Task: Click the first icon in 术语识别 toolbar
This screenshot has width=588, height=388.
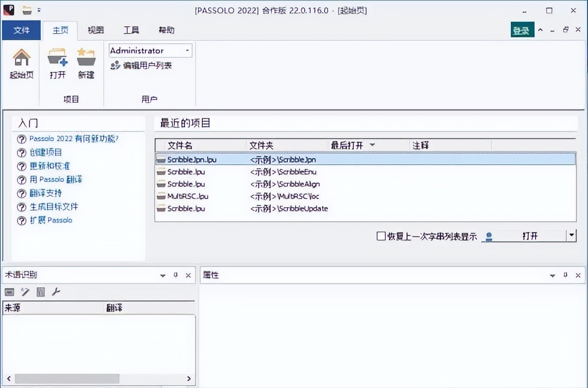Action: tap(10, 292)
